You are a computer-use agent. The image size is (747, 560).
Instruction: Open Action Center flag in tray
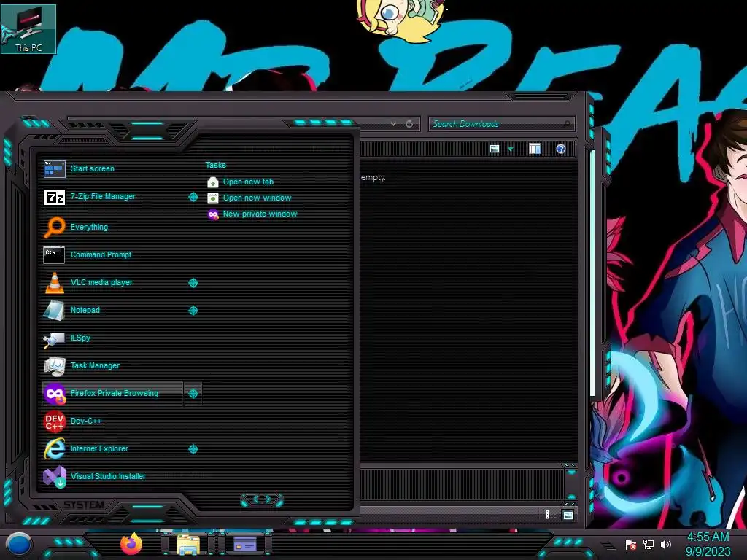(x=631, y=544)
